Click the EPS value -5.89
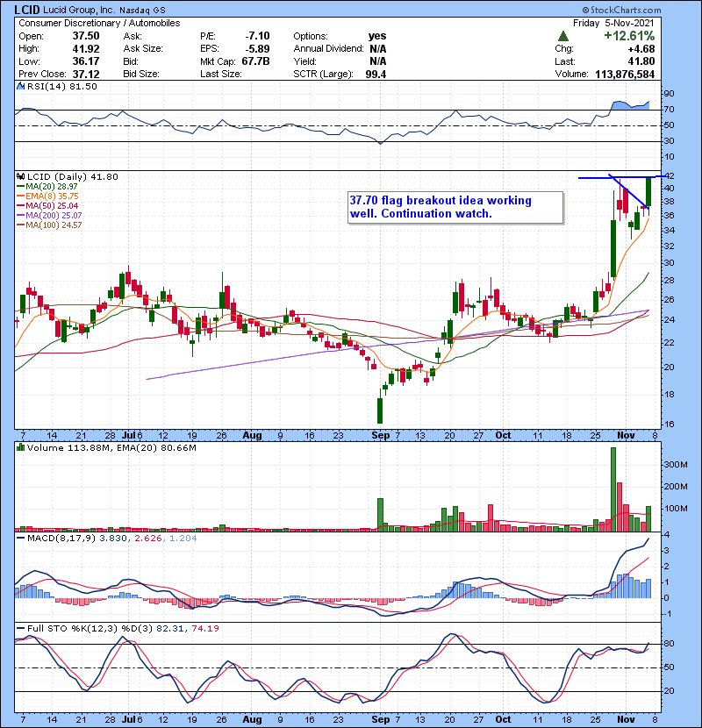702x728 pixels. (257, 49)
